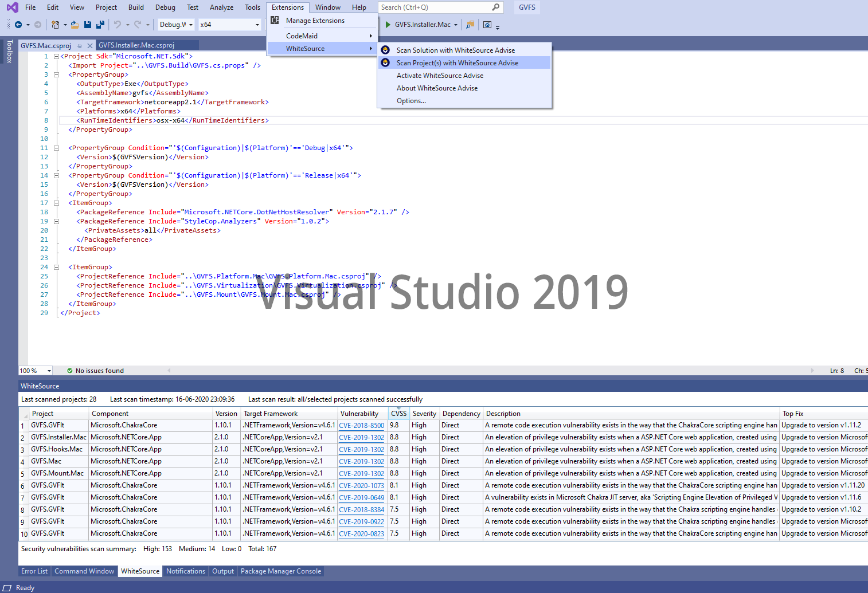Click the status bar Ready icon
The width and height of the screenshot is (868, 593).
[x=7, y=588]
